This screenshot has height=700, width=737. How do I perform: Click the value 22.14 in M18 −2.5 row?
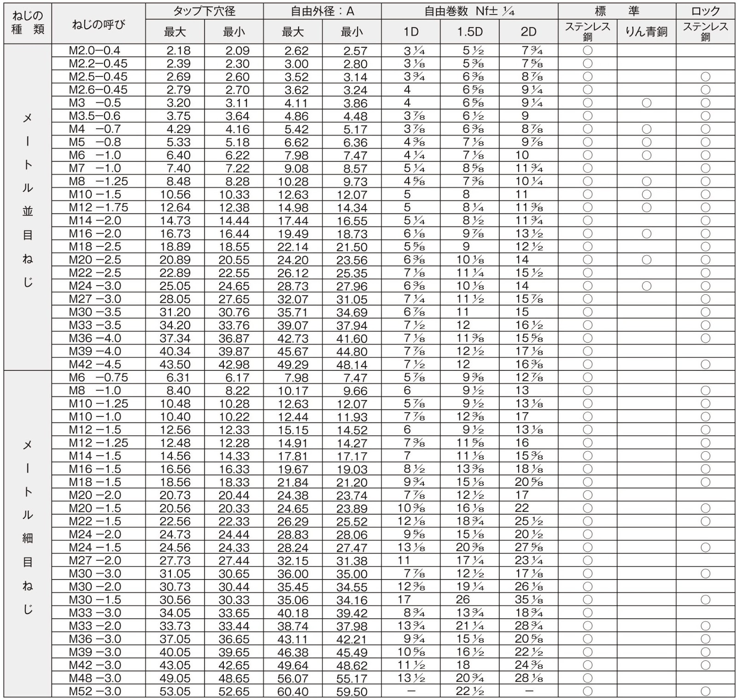(x=292, y=247)
